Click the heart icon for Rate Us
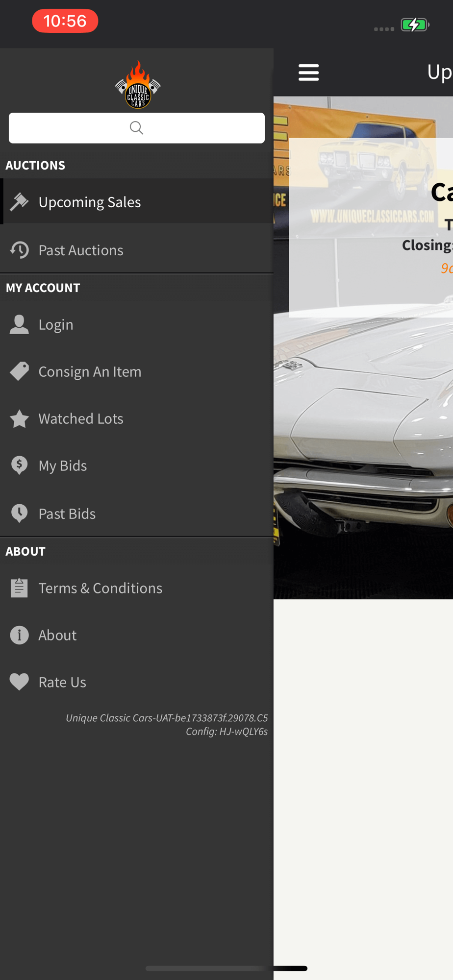The width and height of the screenshot is (453, 980). coord(19,682)
